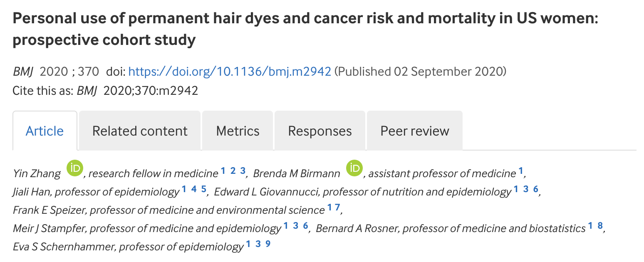The image size is (644, 262).
Task: Open Brenda M Birmann's ORCID iD icon
Action: (355, 168)
